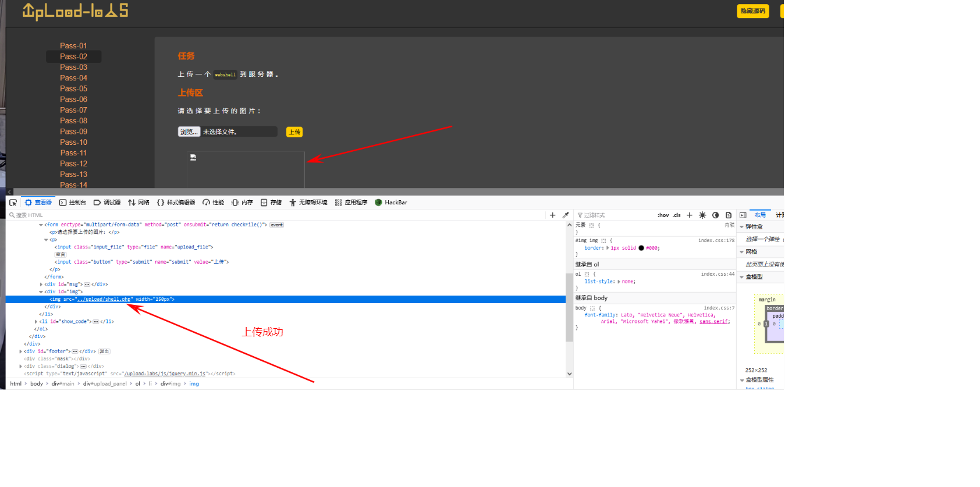
Task: Expand the li id="show_code" node
Action: [36, 322]
